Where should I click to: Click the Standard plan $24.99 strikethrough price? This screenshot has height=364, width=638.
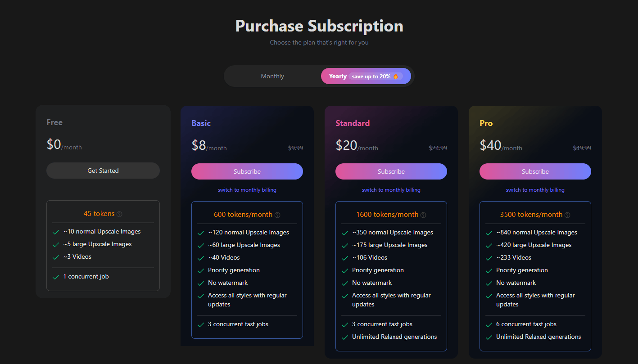point(438,148)
